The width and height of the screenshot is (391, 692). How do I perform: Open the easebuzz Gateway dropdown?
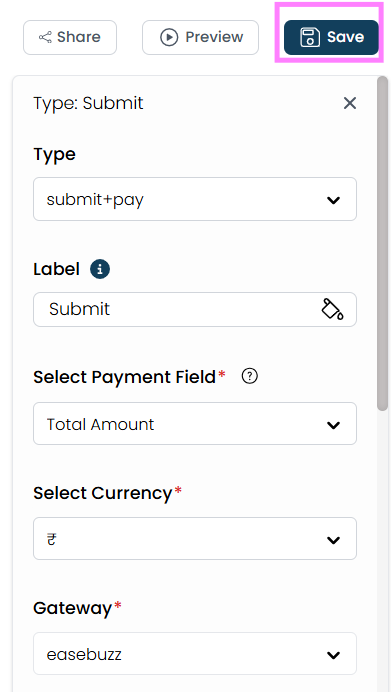[x=195, y=654]
